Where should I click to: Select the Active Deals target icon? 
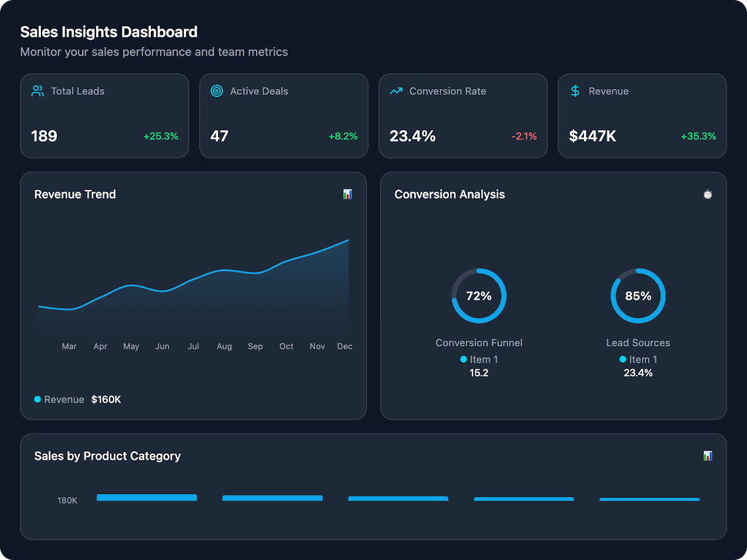click(216, 90)
